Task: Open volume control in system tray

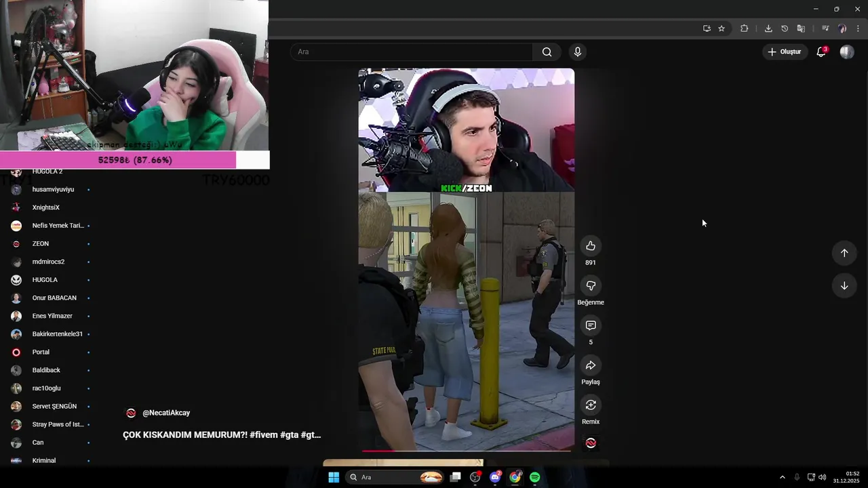Action: 823,477
